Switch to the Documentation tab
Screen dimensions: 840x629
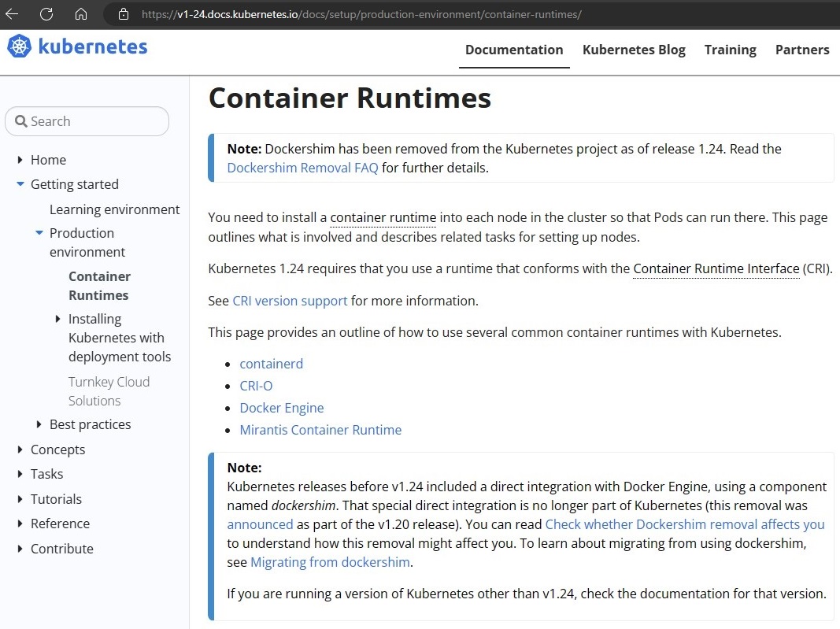(513, 50)
